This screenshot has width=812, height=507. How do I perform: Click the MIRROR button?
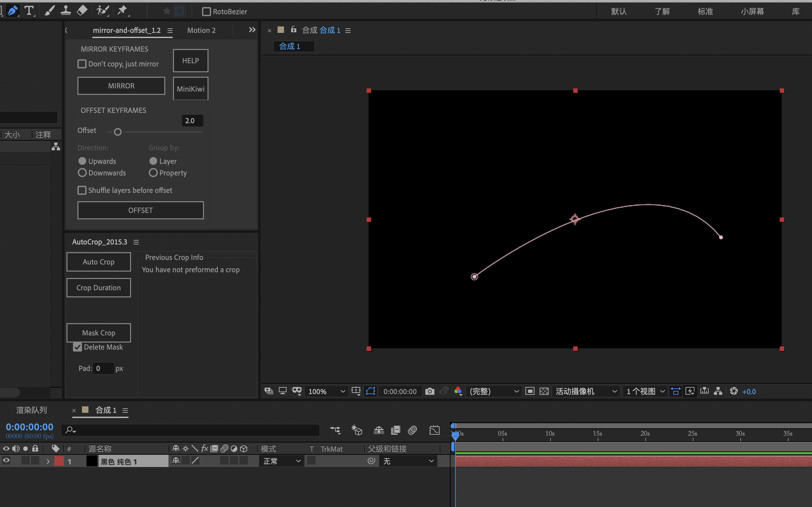click(121, 85)
